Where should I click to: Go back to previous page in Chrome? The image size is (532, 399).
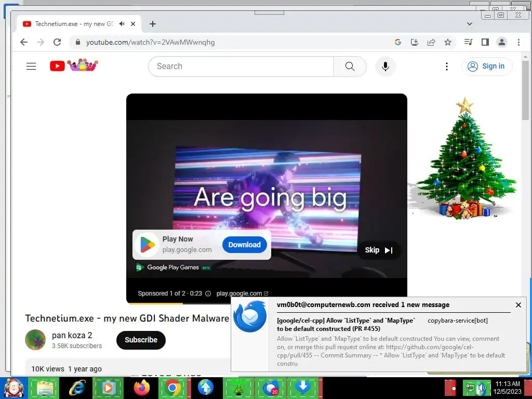point(24,42)
